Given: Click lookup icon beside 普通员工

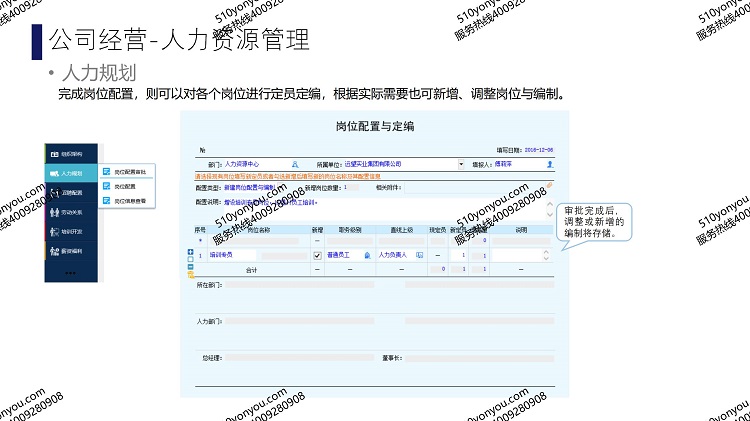Looking at the screenshot, I should [366, 255].
